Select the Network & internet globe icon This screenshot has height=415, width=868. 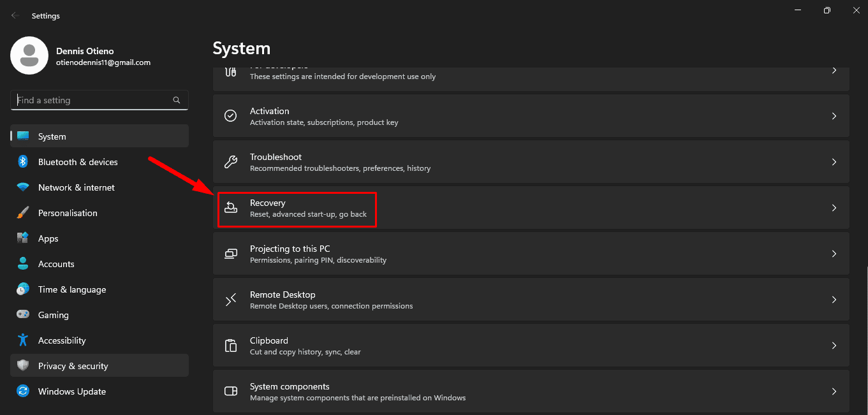(x=23, y=187)
